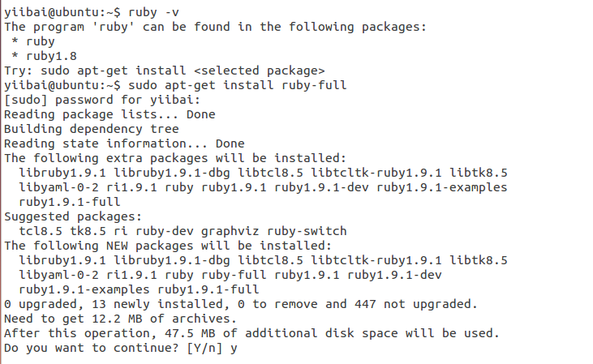Click the typed 'y' answer after [Y/n]
Screen dimensions: 593x364
point(233,348)
